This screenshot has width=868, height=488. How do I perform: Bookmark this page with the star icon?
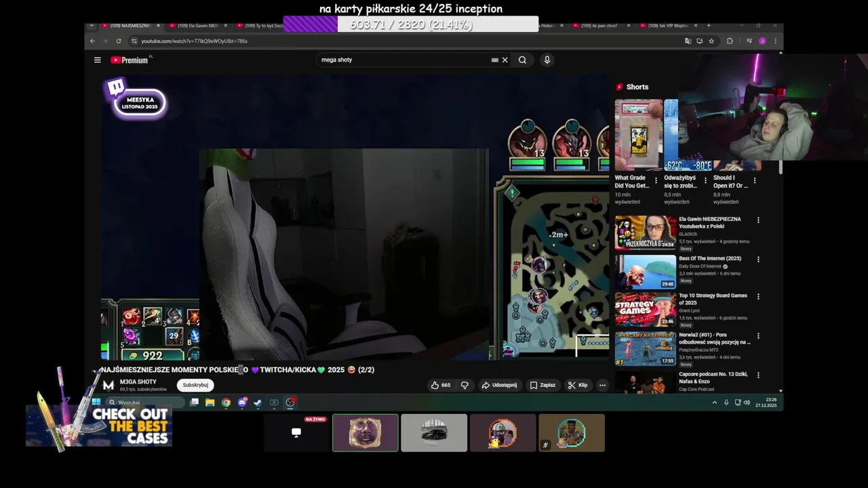pyautogui.click(x=711, y=41)
